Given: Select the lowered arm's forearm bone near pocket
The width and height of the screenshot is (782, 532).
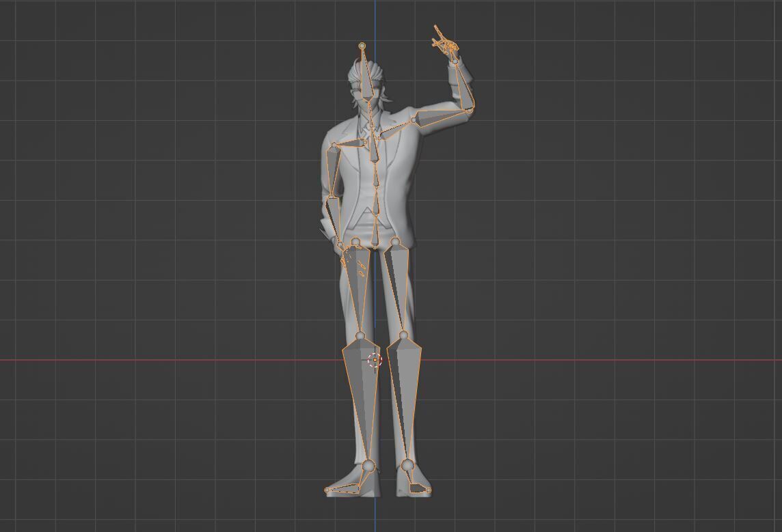Looking at the screenshot, I should [334, 219].
